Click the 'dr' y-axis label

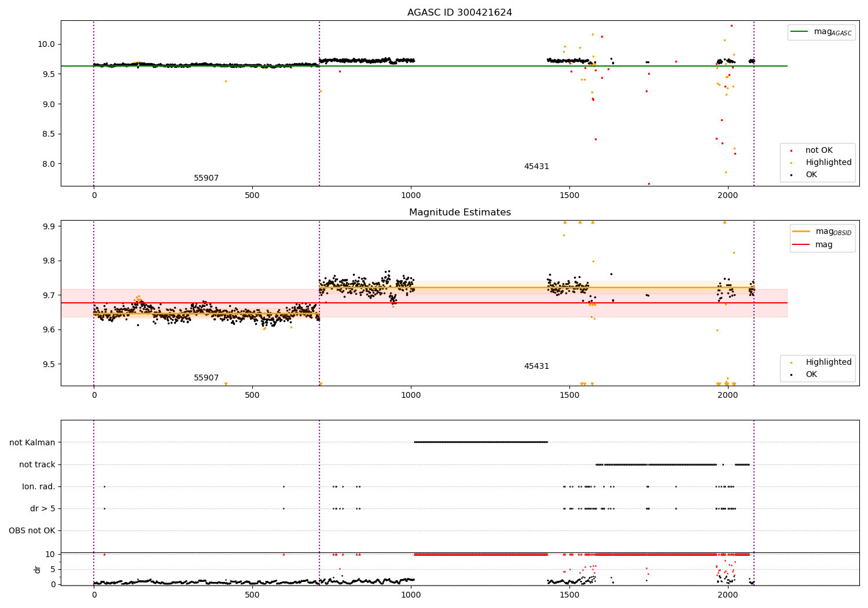coord(37,569)
